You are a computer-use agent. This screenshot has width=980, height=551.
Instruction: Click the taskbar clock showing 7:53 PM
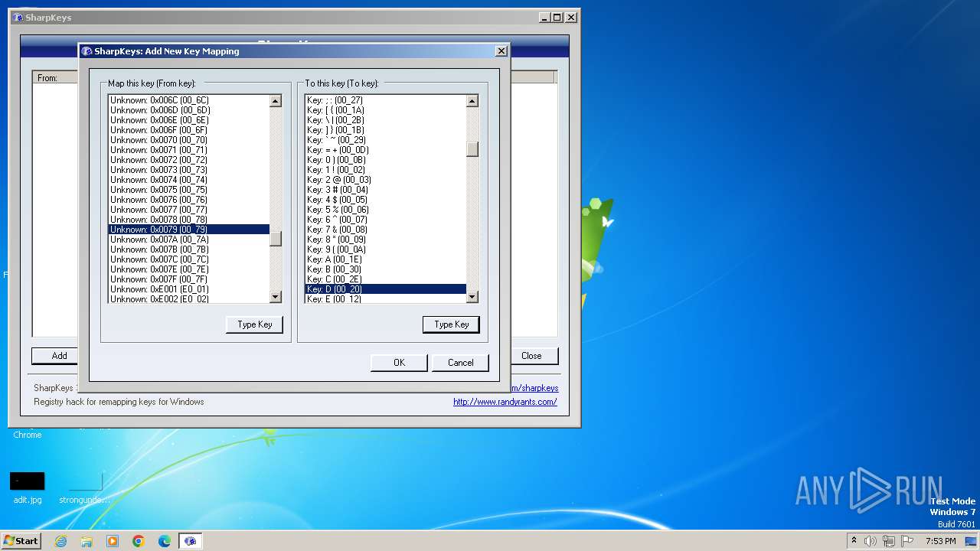[940, 541]
